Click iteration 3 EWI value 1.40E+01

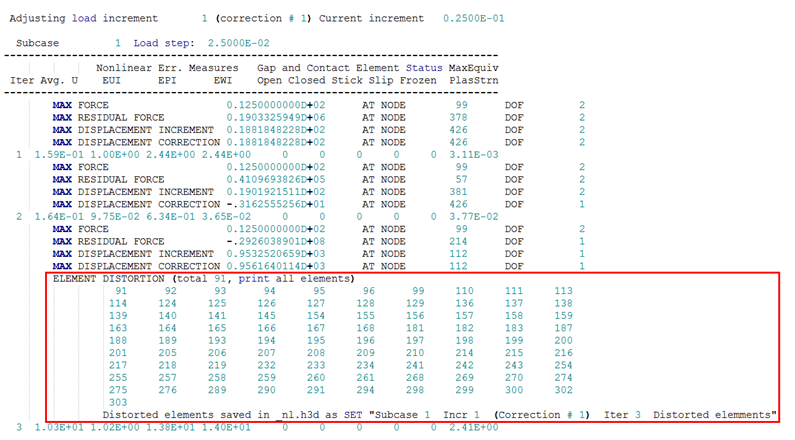[x=226, y=427]
